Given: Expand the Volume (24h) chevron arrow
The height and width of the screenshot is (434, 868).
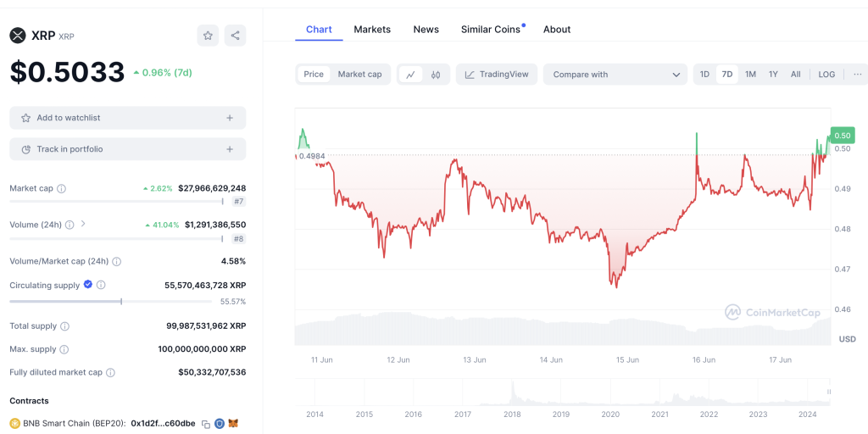Looking at the screenshot, I should 83,224.
